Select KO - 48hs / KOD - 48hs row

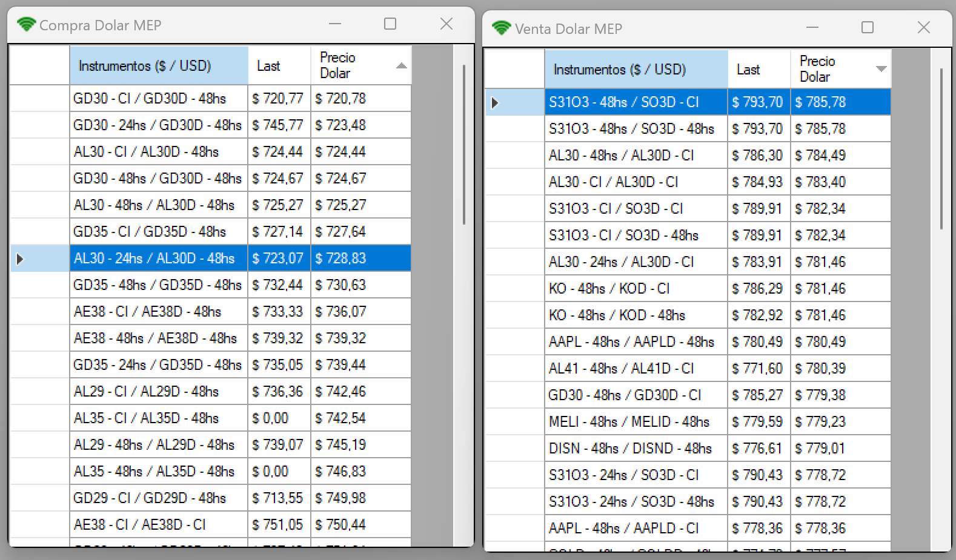688,315
